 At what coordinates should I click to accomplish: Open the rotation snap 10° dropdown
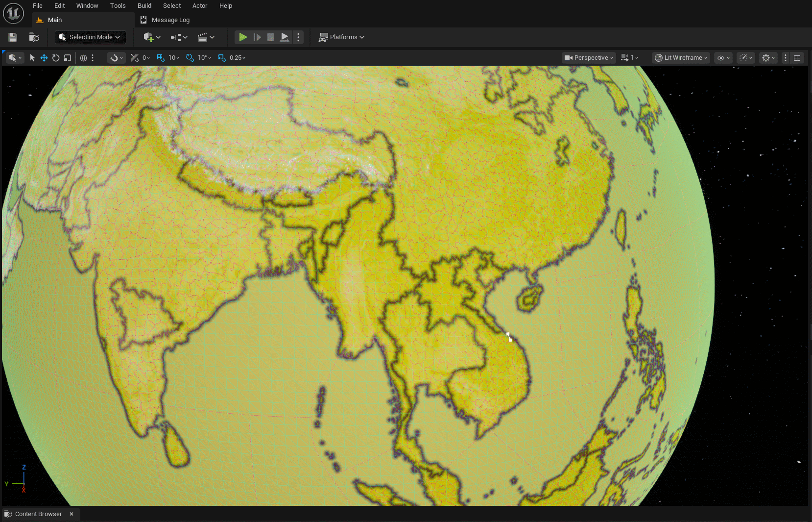pyautogui.click(x=205, y=58)
